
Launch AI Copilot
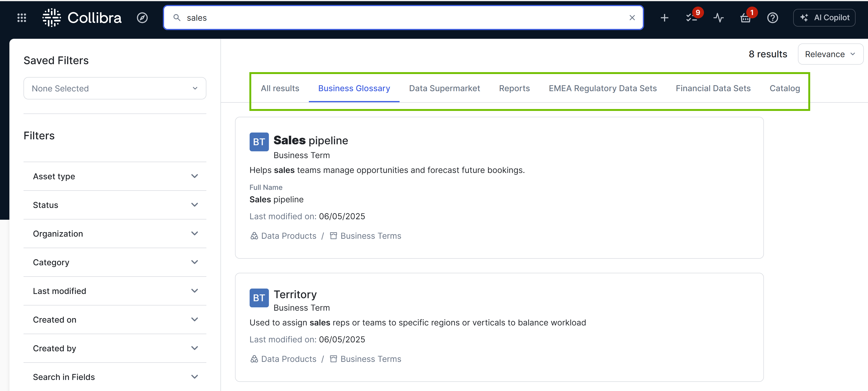pos(825,18)
